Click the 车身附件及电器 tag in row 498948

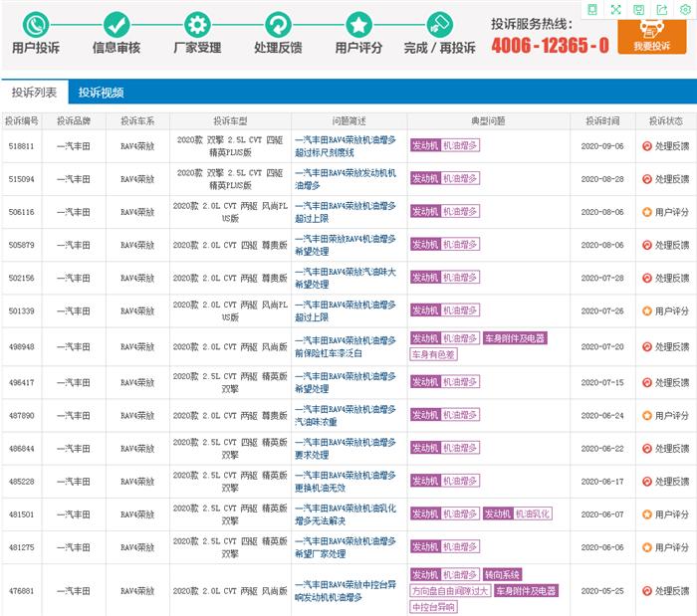tap(515, 338)
